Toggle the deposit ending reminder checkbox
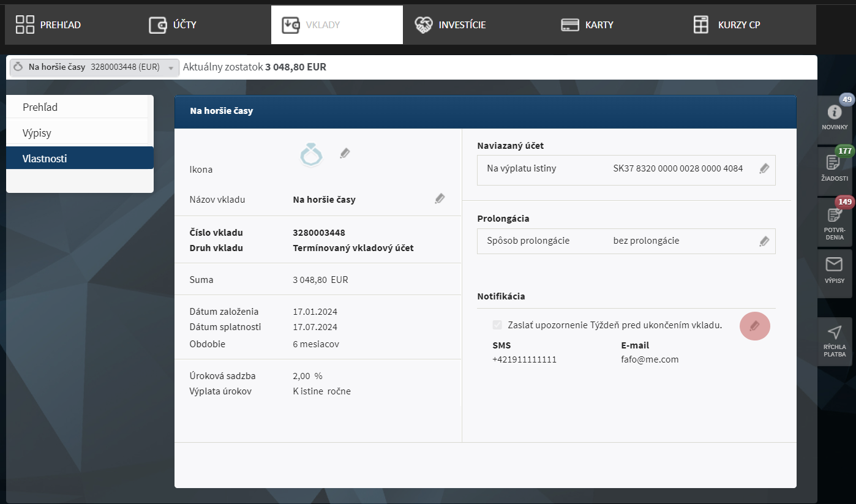The height and width of the screenshot is (504, 856). 498,325
